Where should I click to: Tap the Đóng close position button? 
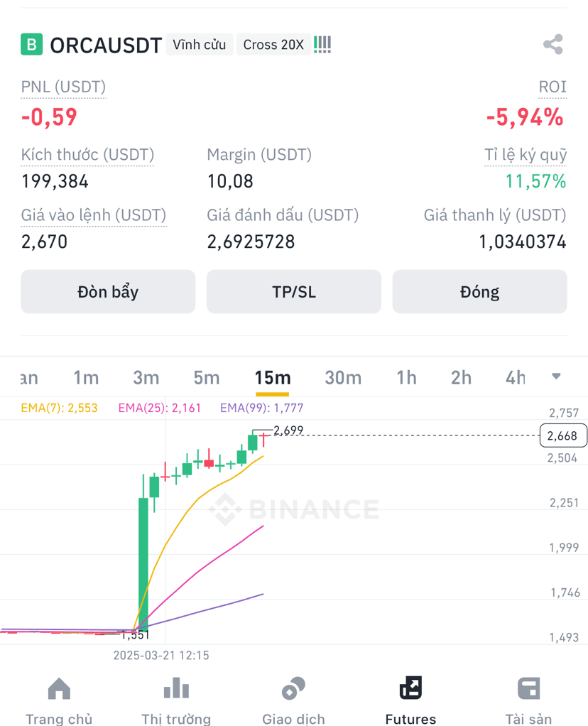(479, 292)
